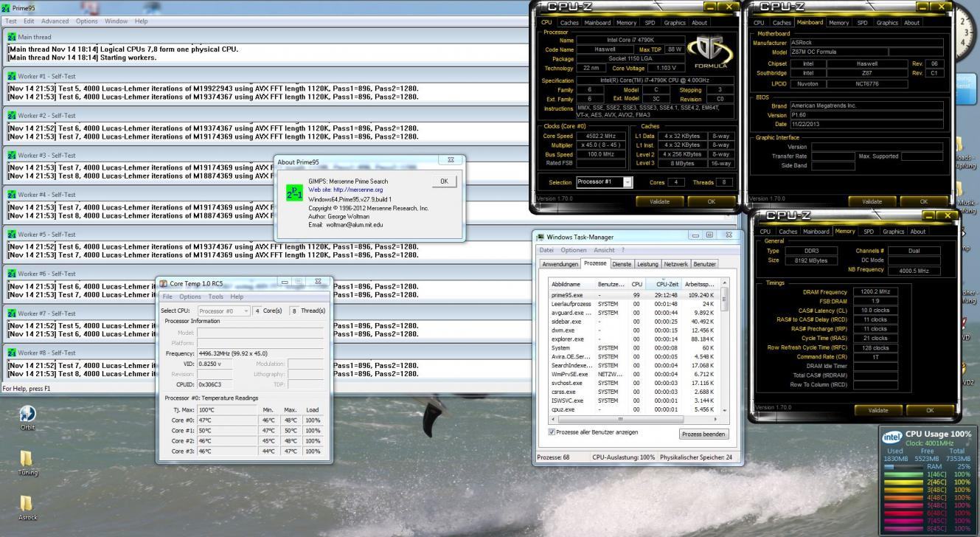Open the Advanced menu in Prime95
The height and width of the screenshot is (537, 980).
(55, 21)
